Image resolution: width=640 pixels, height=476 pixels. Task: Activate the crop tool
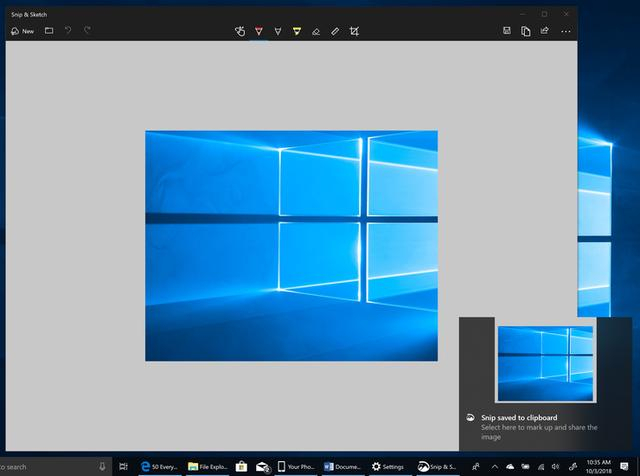point(354,31)
